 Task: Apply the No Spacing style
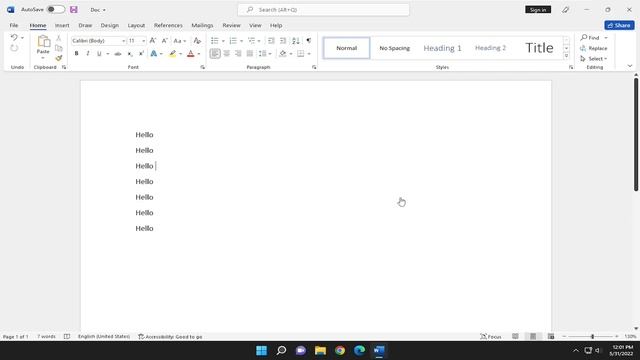point(395,48)
